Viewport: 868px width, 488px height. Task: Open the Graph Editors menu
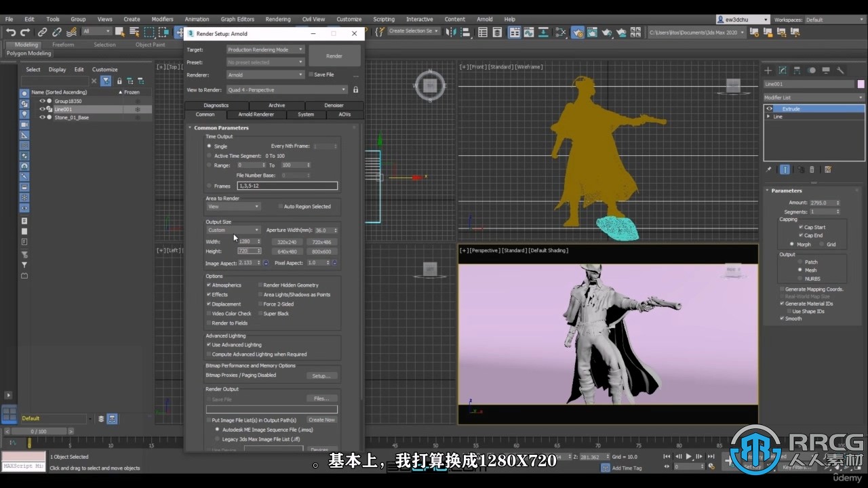pyautogui.click(x=237, y=20)
